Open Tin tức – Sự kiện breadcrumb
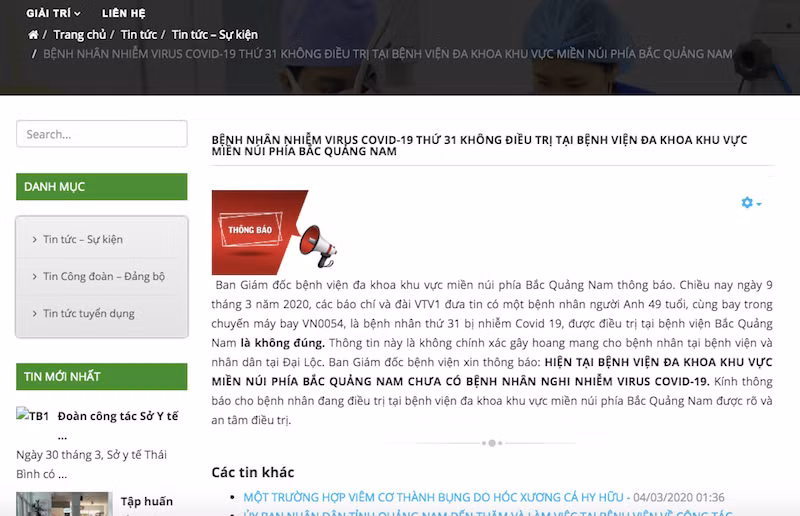Viewport: 800px width, 516px height. tap(215, 35)
